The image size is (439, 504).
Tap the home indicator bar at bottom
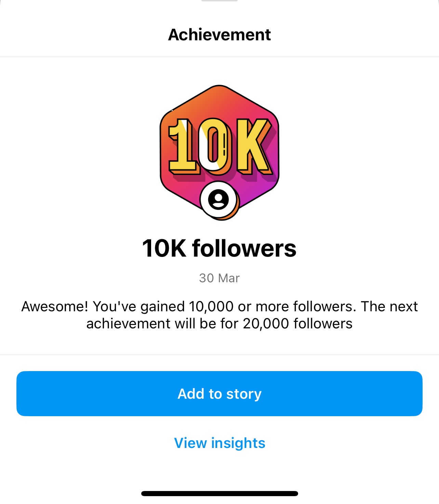219,493
